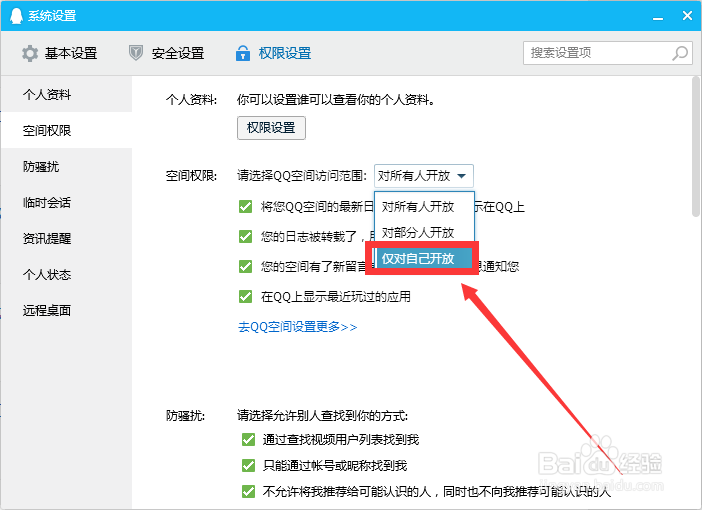The width and height of the screenshot is (702, 510).
Task: Choose 仅对自己开放 from the dropdown list
Action: pyautogui.click(x=423, y=258)
